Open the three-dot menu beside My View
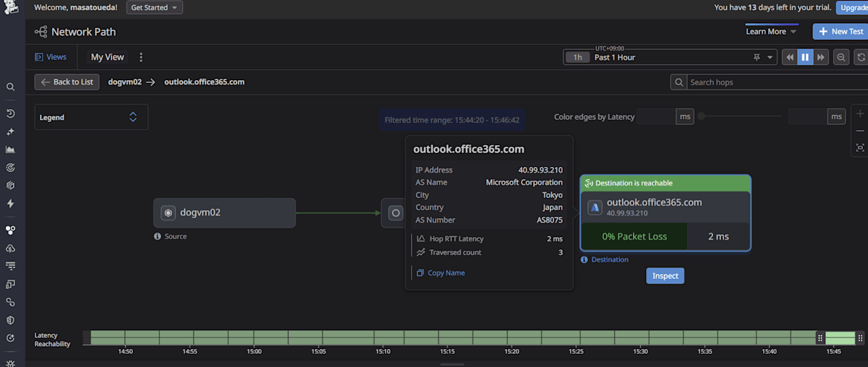 coord(141,57)
